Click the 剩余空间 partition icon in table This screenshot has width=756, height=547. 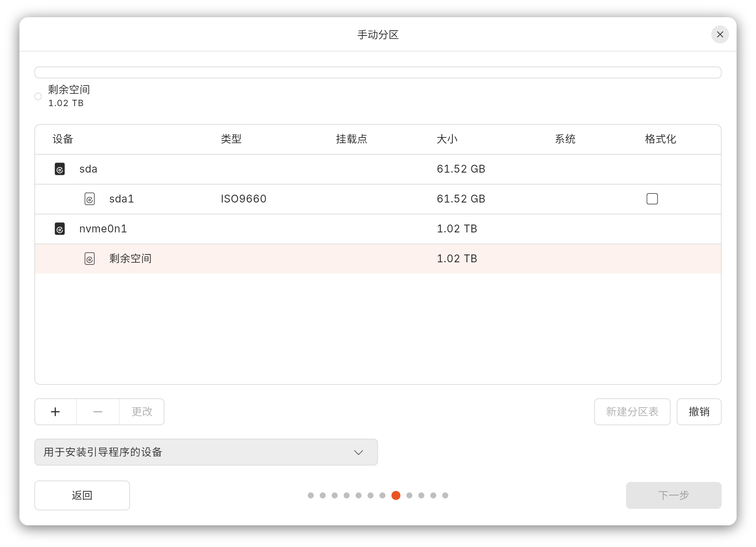click(90, 259)
